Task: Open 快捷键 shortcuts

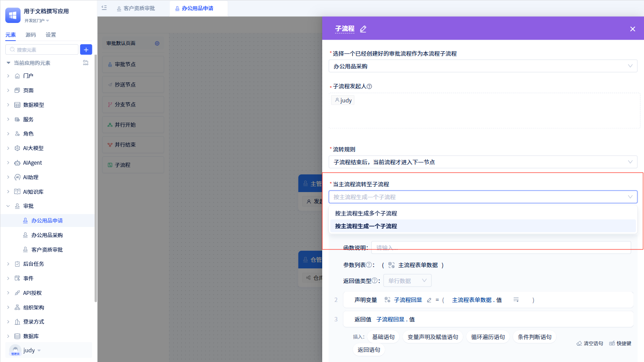Action: coord(620,343)
